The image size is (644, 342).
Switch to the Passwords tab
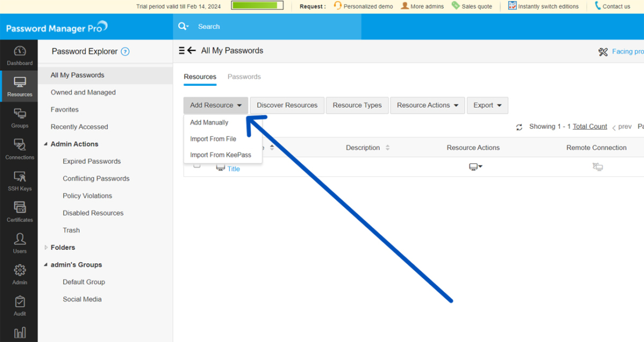point(244,77)
